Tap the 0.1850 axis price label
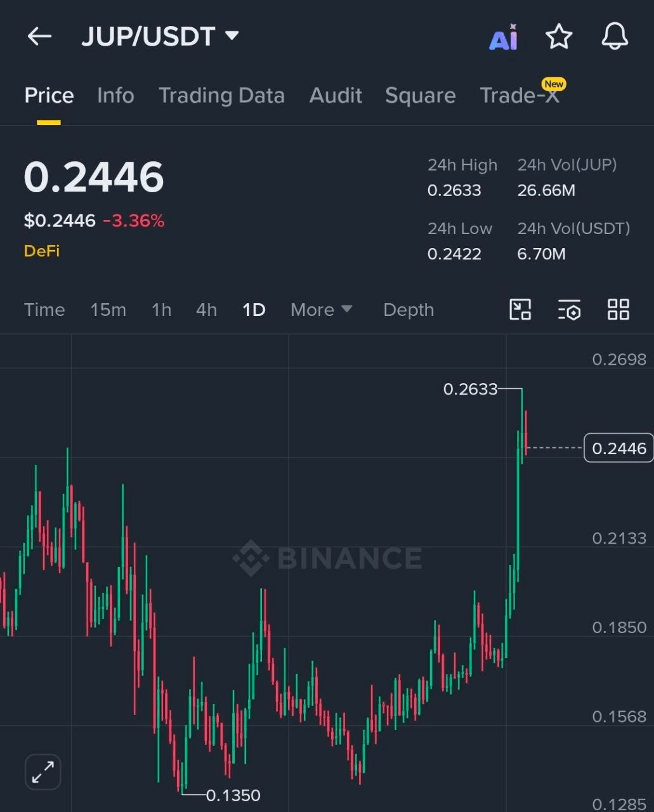 click(618, 627)
